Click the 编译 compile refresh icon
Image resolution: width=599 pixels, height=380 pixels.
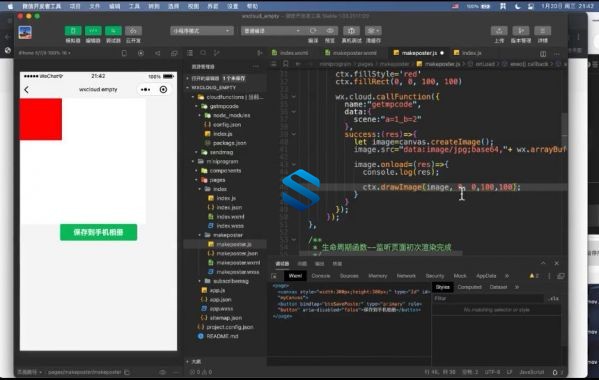tap(313, 31)
